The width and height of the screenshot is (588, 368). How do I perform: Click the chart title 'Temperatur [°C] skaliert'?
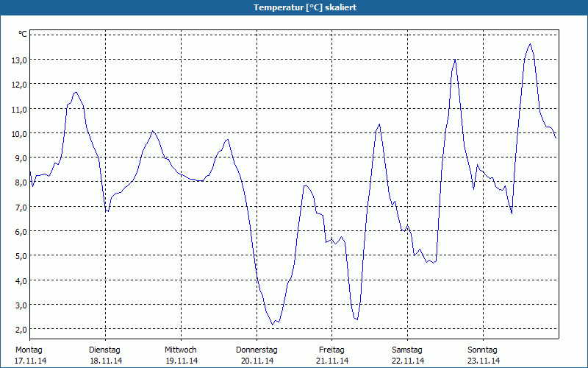[305, 7]
